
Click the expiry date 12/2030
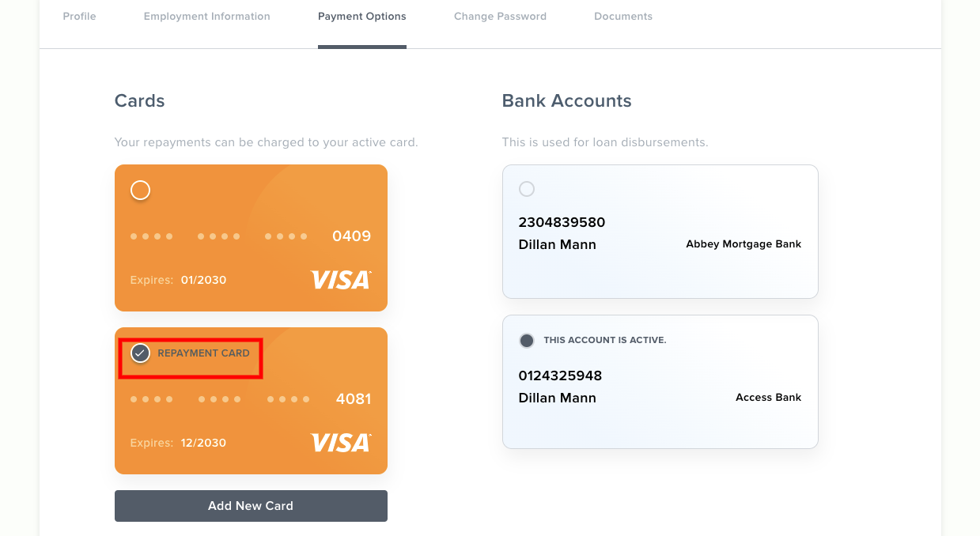pos(203,444)
